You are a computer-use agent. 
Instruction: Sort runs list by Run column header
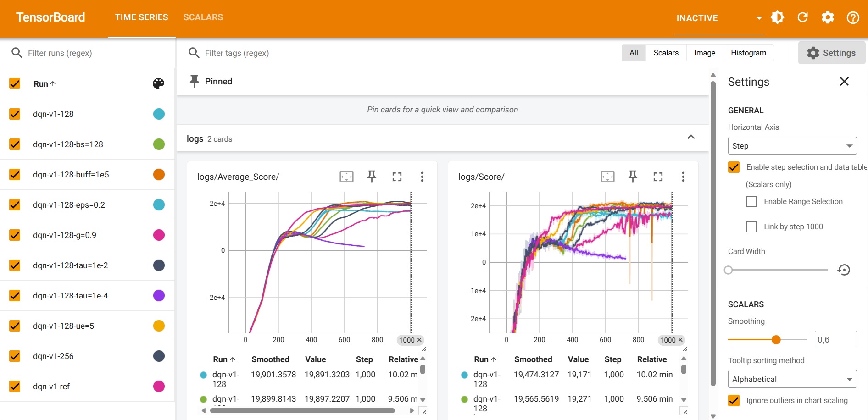[44, 84]
